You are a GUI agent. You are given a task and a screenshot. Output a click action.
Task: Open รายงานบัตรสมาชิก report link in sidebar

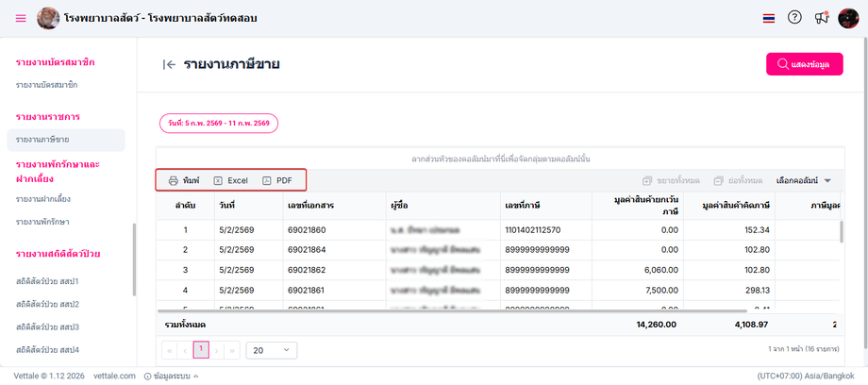46,85
